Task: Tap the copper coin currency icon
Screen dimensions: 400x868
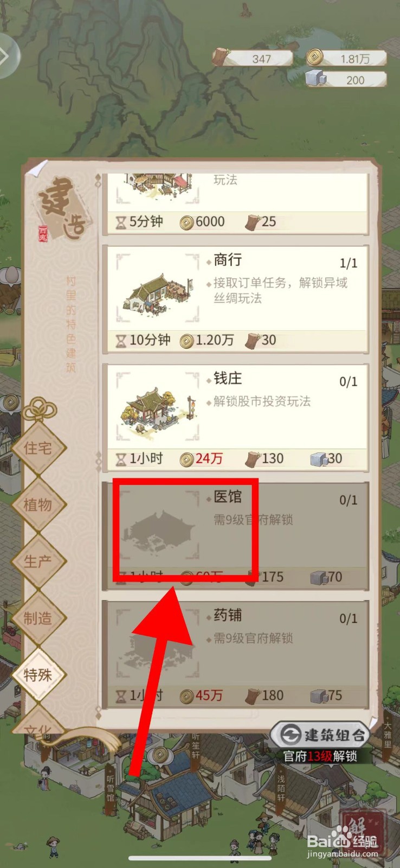Action: 315,57
